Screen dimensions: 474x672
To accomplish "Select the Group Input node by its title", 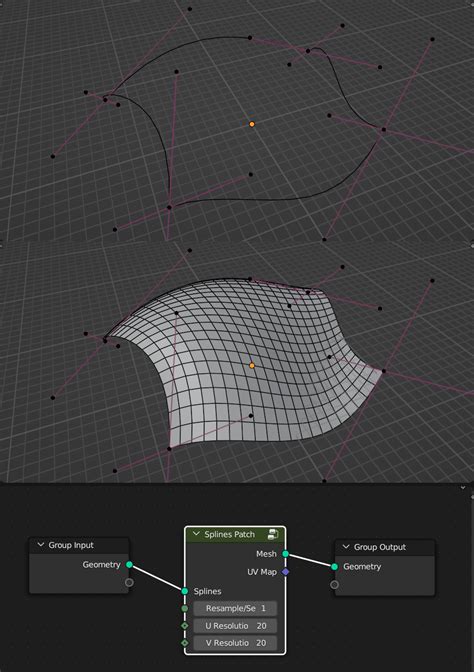I will pos(71,545).
